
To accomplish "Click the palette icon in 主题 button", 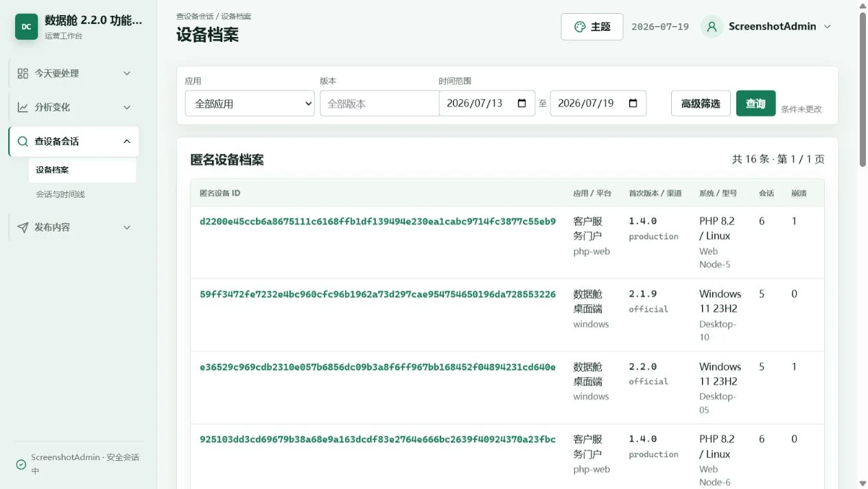I will coord(580,27).
